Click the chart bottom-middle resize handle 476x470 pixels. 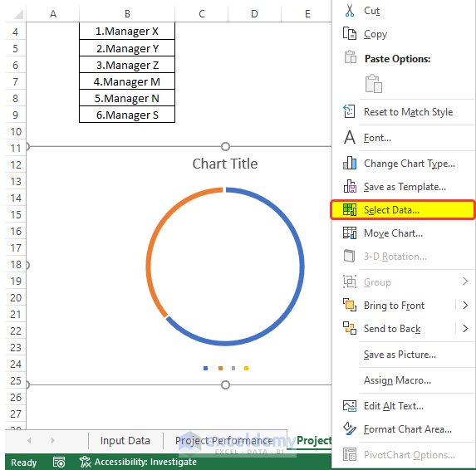click(x=225, y=384)
